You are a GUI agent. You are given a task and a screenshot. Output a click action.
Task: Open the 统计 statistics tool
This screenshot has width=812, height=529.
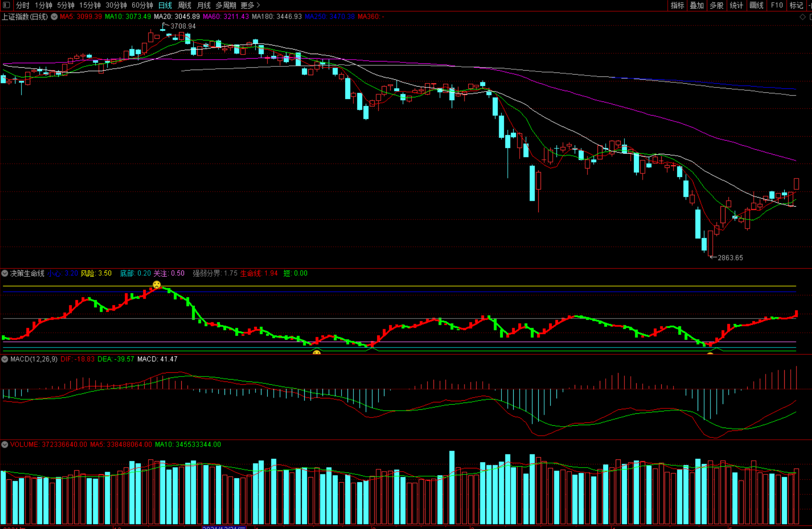click(x=736, y=5)
